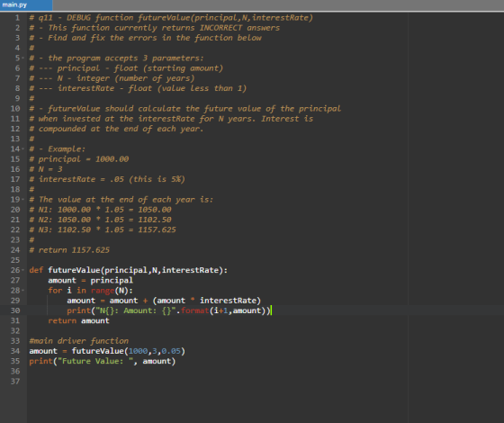Click line number 37 in the gutter
This screenshot has width=504, height=423.
coord(15,382)
